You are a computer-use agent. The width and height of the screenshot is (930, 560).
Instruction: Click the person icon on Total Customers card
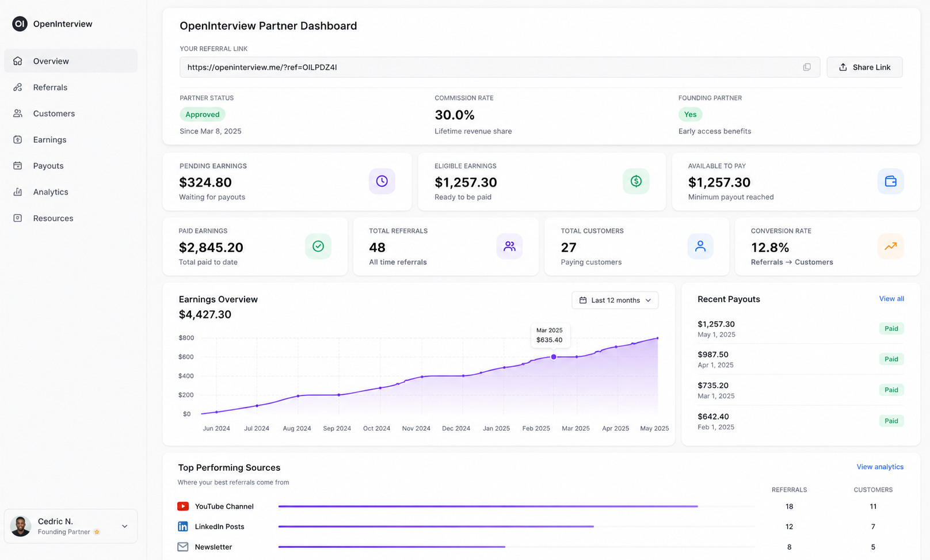[x=700, y=246]
